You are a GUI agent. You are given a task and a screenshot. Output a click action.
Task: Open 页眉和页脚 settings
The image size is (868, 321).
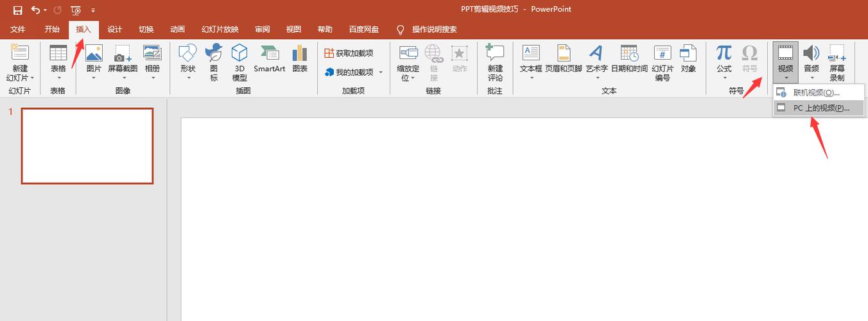[x=564, y=58]
